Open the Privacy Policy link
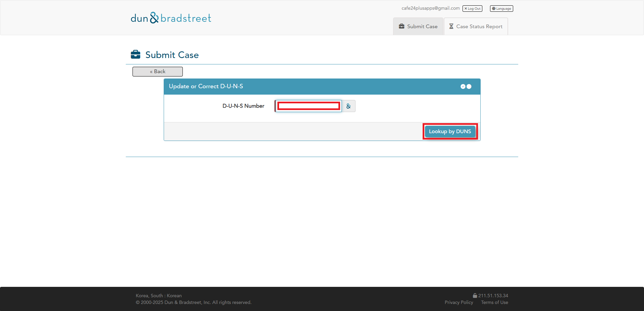Screen dimensions: 644x311 tap(459, 302)
